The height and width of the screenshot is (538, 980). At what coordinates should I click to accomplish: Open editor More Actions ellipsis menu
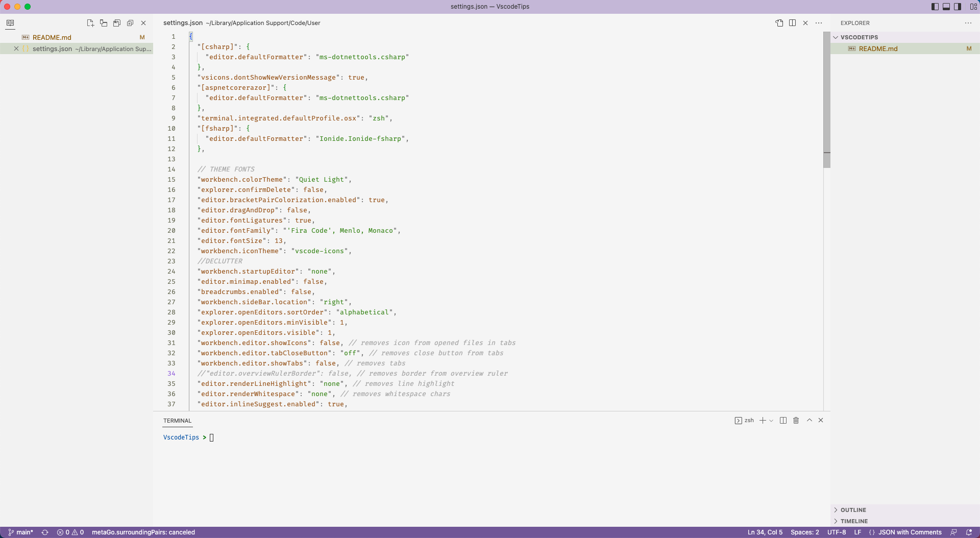click(x=819, y=23)
